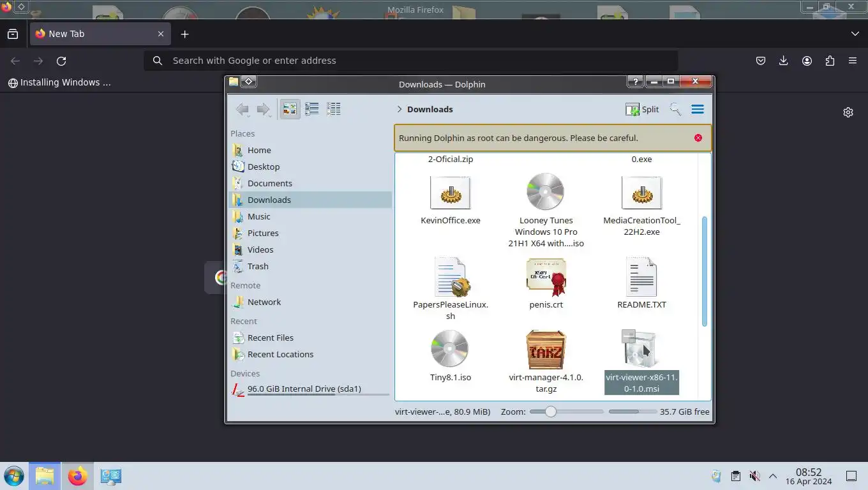The height and width of the screenshot is (490, 868).
Task: Focus the Firefox address search field
Action: [x=410, y=61]
